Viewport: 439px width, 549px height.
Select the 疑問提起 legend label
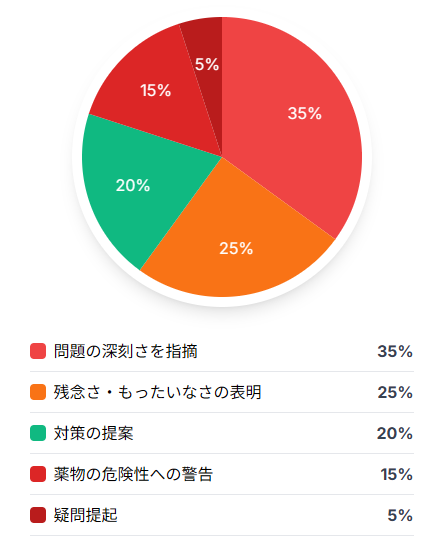pos(85,515)
